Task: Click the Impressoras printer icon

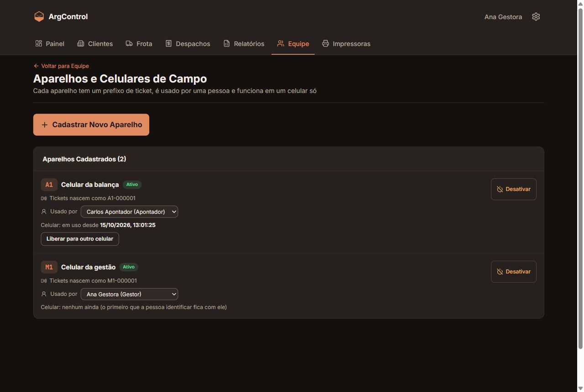Action: tap(325, 44)
